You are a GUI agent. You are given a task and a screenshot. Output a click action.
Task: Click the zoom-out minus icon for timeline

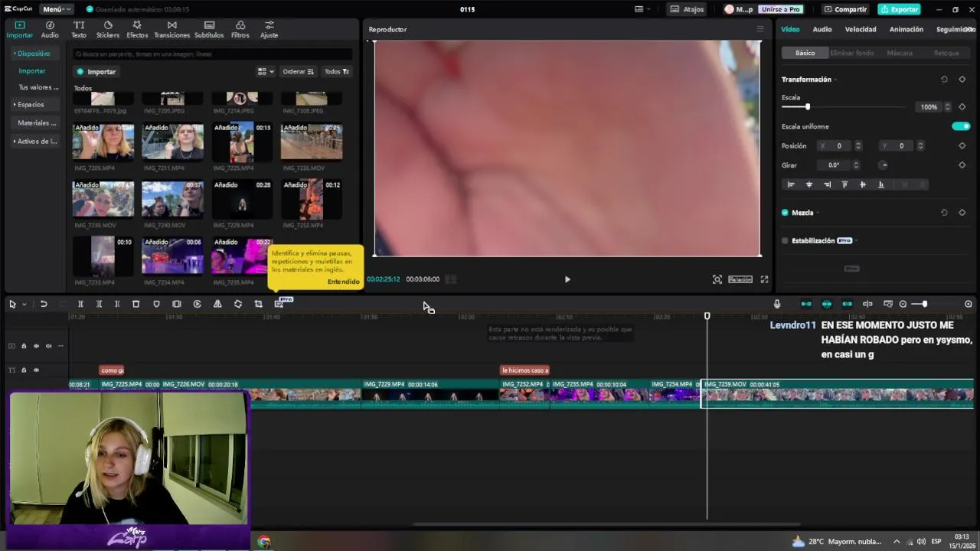903,304
